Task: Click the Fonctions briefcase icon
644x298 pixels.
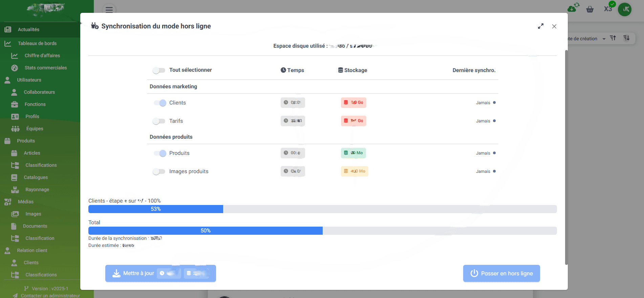Action: click(x=15, y=104)
